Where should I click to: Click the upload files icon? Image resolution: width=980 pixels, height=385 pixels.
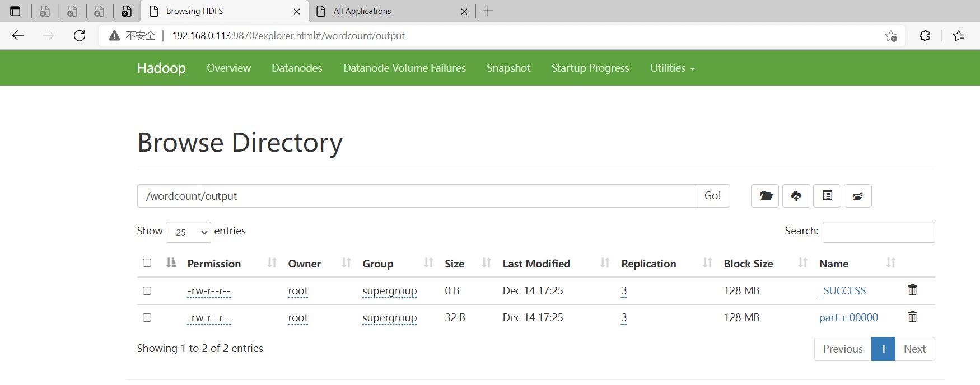796,196
